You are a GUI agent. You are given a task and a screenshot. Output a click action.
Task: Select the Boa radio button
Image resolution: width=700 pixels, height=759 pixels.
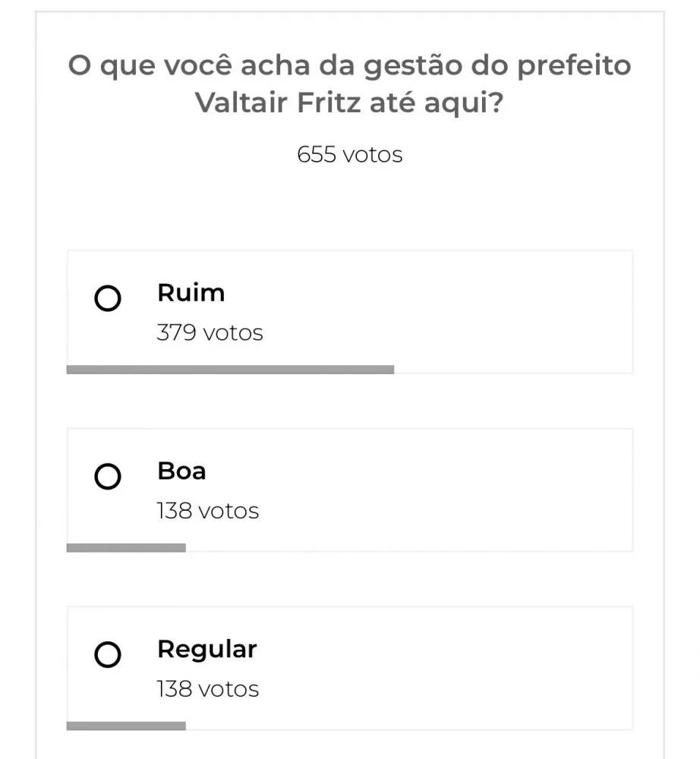pyautogui.click(x=107, y=477)
